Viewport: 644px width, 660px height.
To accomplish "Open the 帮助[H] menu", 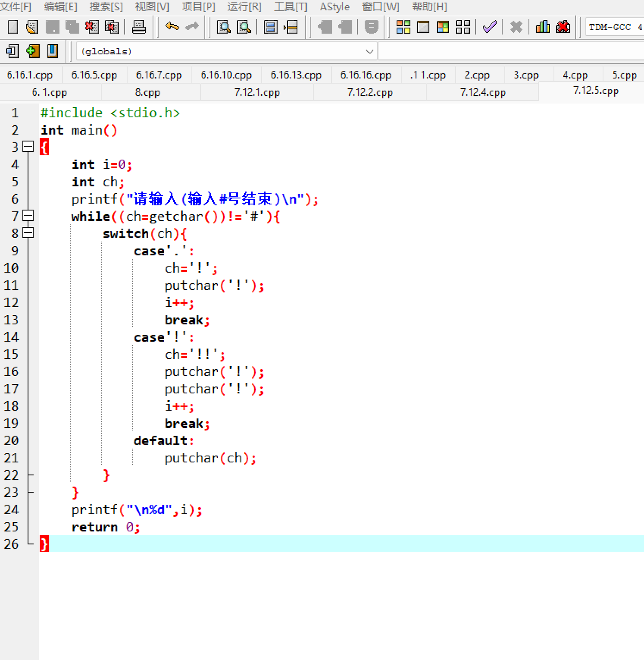I will click(430, 7).
